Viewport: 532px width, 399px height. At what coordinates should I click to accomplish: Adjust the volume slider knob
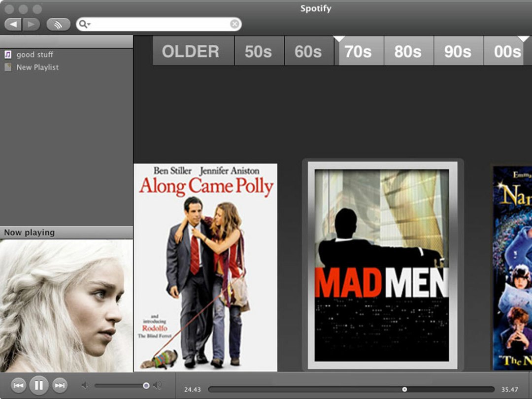tap(146, 385)
